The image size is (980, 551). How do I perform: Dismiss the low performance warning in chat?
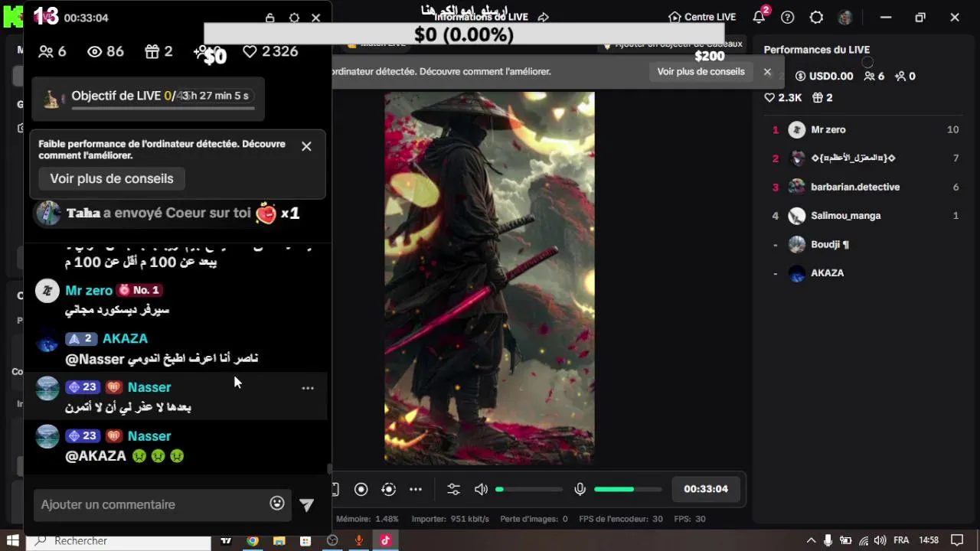pos(306,146)
